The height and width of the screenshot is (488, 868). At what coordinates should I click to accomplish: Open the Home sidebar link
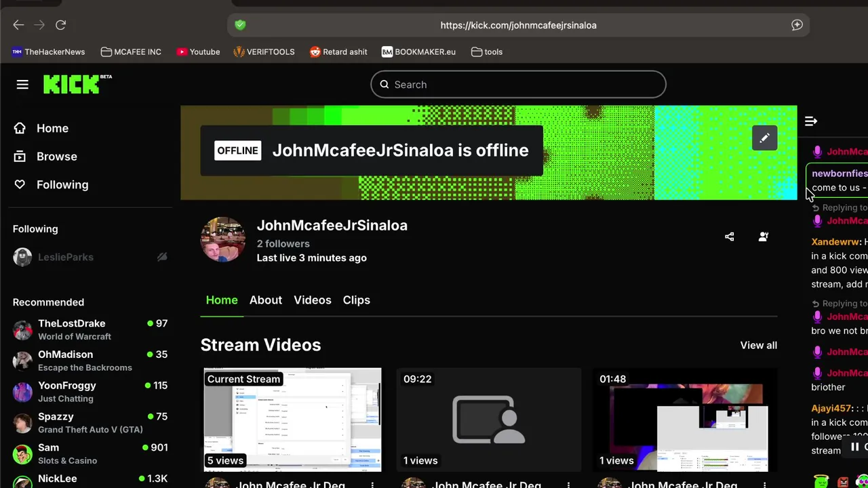tap(52, 128)
